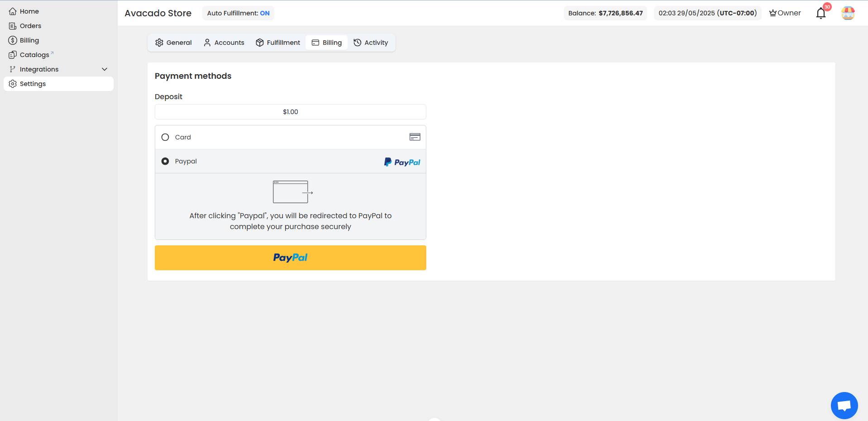This screenshot has width=868, height=421.
Task: Click the Orders list icon
Action: 13,26
